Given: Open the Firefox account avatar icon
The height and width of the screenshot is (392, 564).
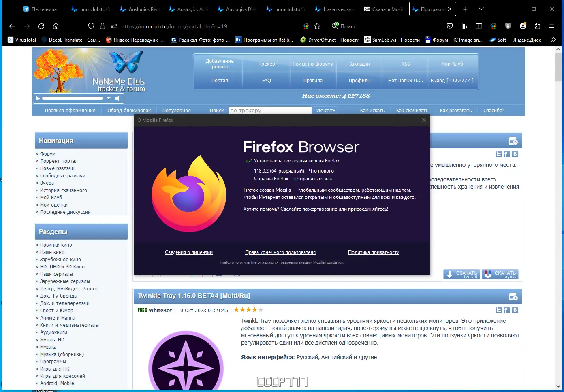Looking at the screenshot, I should 523,26.
